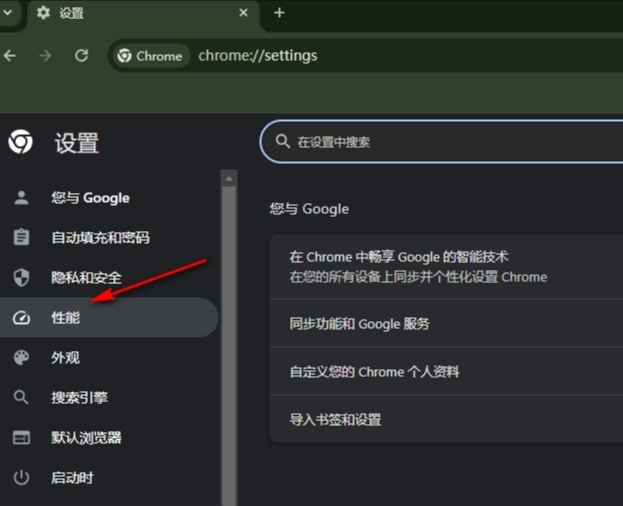Open 在 Chrome 中畅享 Google 的智能技术 row
The width and height of the screenshot is (623, 506).
pos(446,267)
